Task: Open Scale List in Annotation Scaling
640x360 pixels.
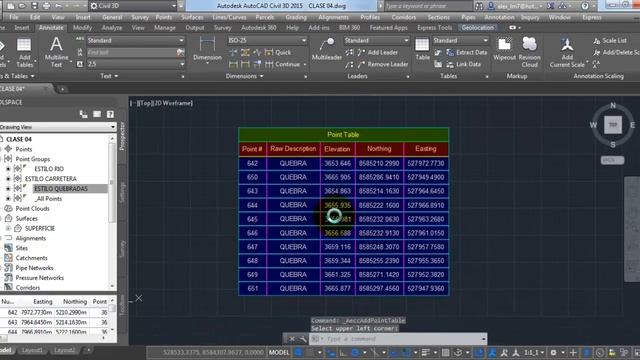Action: point(610,40)
